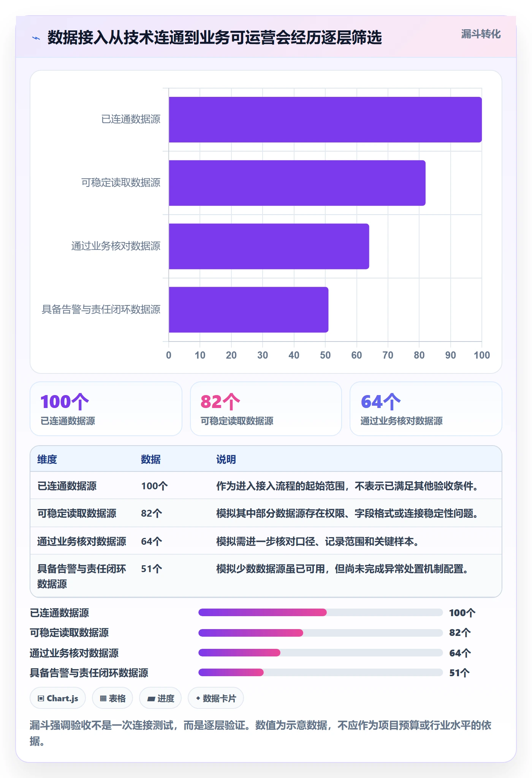Image resolution: width=532 pixels, height=778 pixels.
Task: Click the 通过业务核对数据源 table row name
Action: [x=82, y=541]
